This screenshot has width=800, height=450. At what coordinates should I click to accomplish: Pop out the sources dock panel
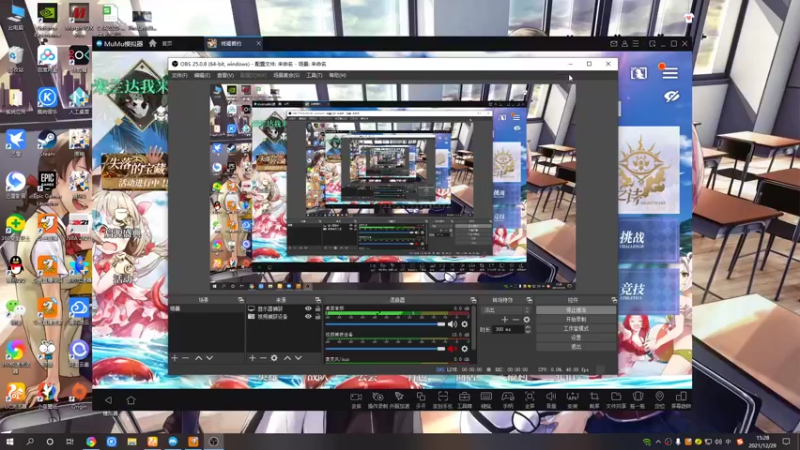pos(317,300)
